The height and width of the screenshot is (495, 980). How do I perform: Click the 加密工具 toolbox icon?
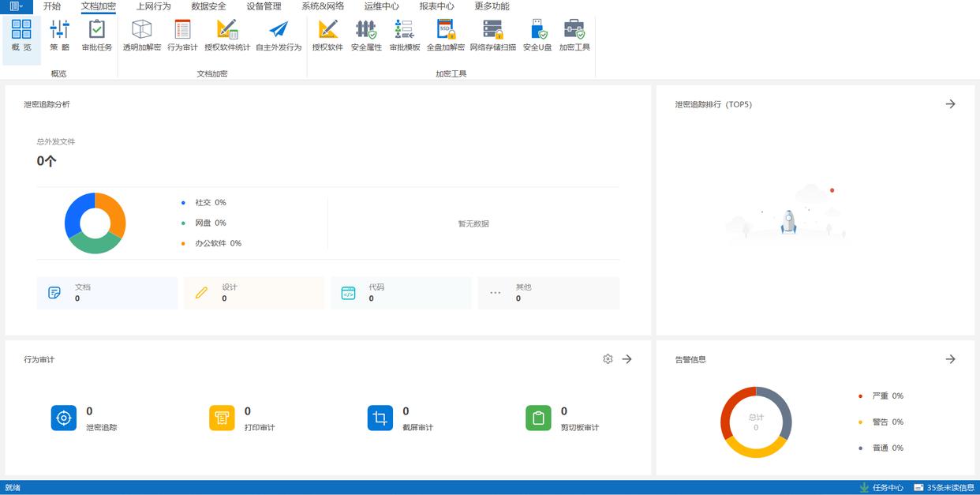pos(574,36)
